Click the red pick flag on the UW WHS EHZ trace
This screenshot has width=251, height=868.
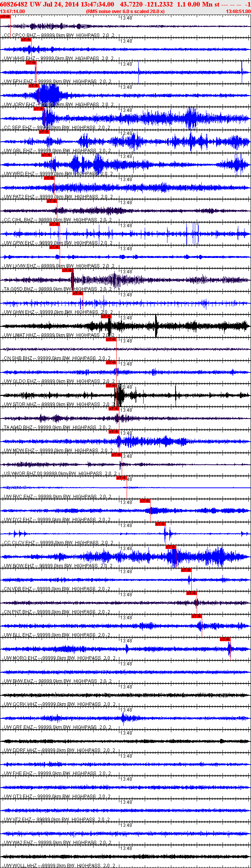pos(26,40)
